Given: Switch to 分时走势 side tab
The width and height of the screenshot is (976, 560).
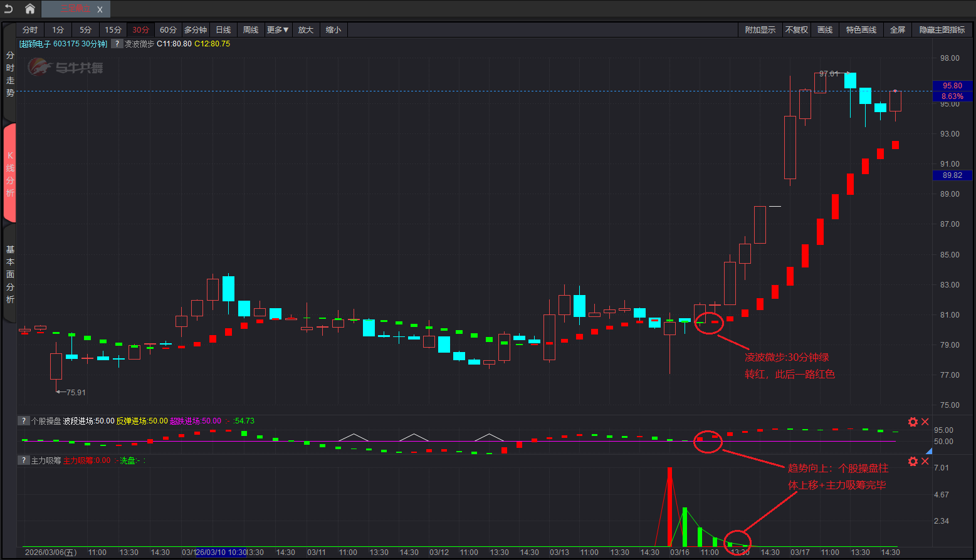Looking at the screenshot, I should [10, 74].
